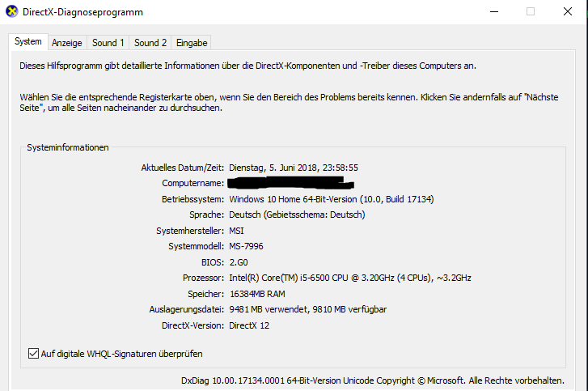Screen dimensions: 588x391
Task: Click the Auslagerungsdatei label
Action: pyautogui.click(x=187, y=309)
